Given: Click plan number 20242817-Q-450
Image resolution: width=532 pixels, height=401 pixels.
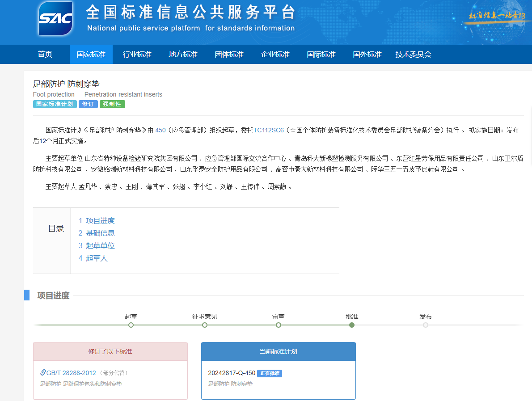Looking at the screenshot, I should click(232, 373).
